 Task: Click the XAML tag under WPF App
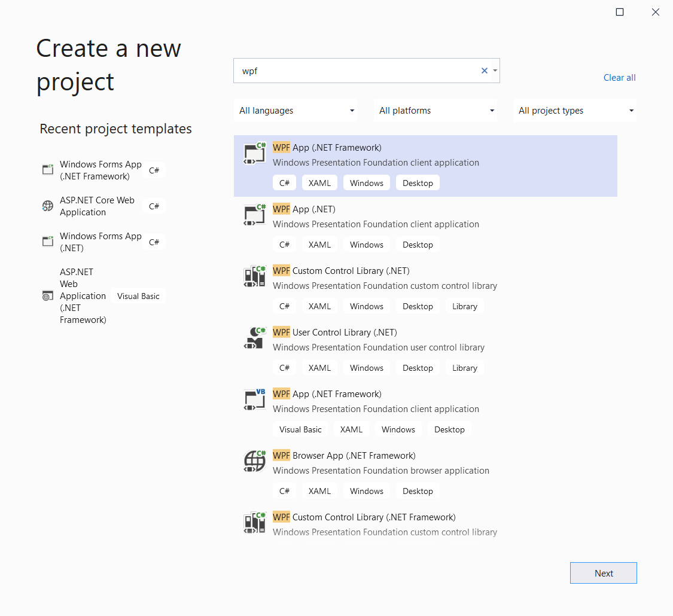(x=319, y=182)
